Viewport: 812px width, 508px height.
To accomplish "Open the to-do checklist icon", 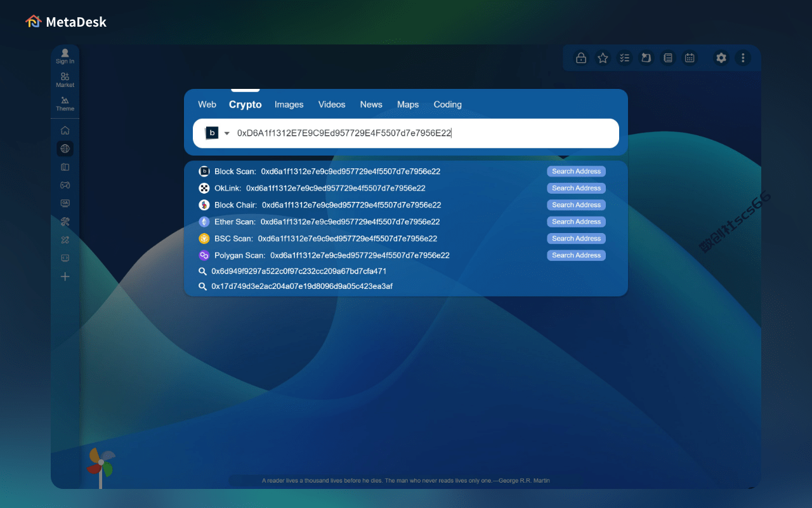I will click(x=625, y=58).
